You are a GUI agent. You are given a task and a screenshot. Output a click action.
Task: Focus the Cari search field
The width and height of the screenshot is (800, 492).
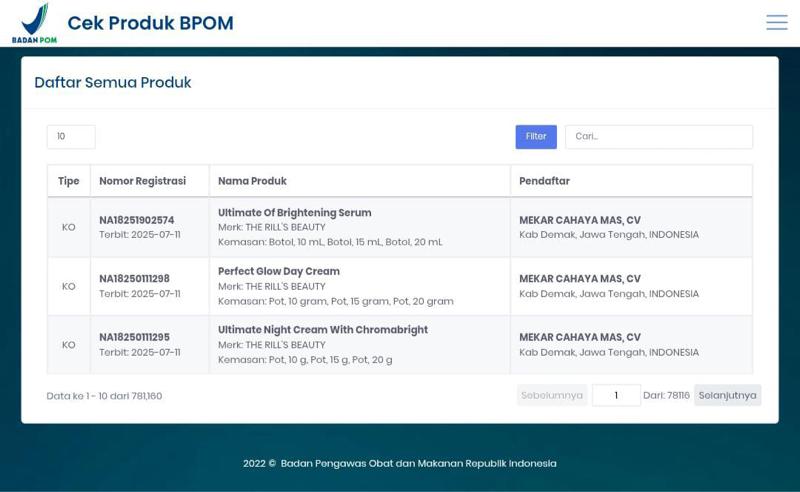658,137
